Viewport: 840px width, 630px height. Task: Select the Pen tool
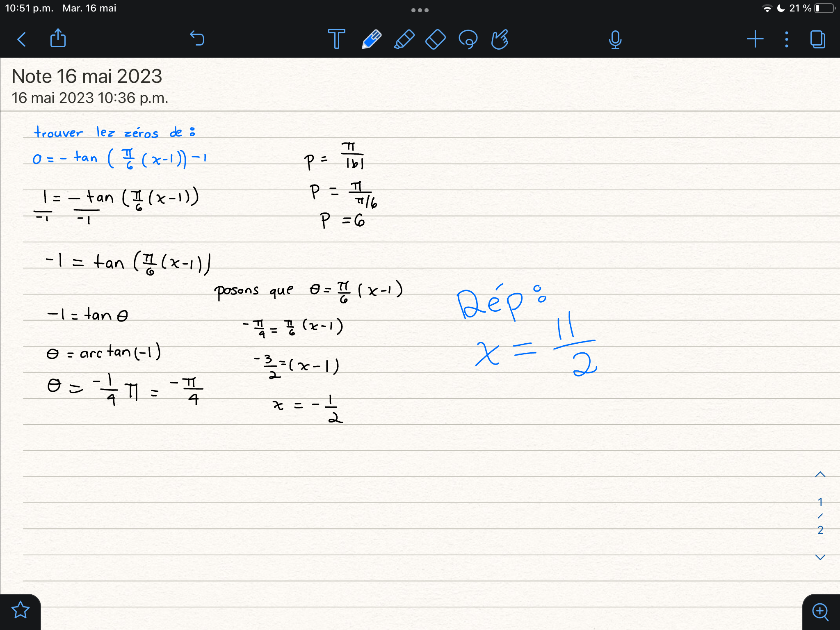coord(370,39)
